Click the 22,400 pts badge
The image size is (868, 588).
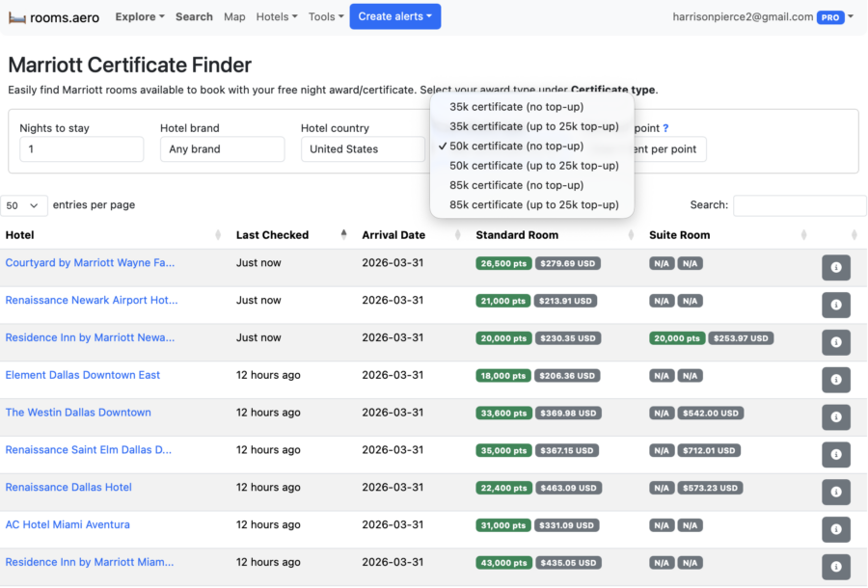click(x=503, y=488)
